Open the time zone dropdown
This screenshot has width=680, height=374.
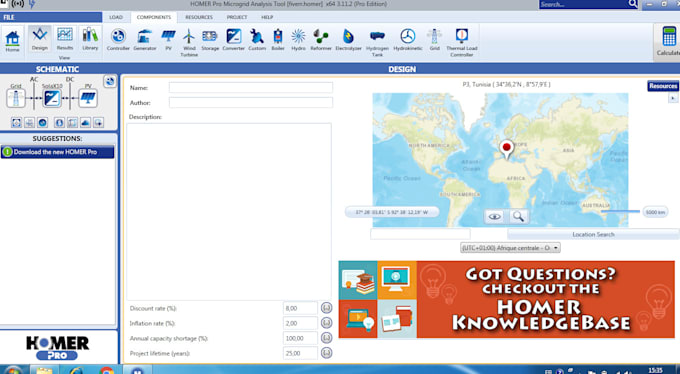(x=510, y=248)
